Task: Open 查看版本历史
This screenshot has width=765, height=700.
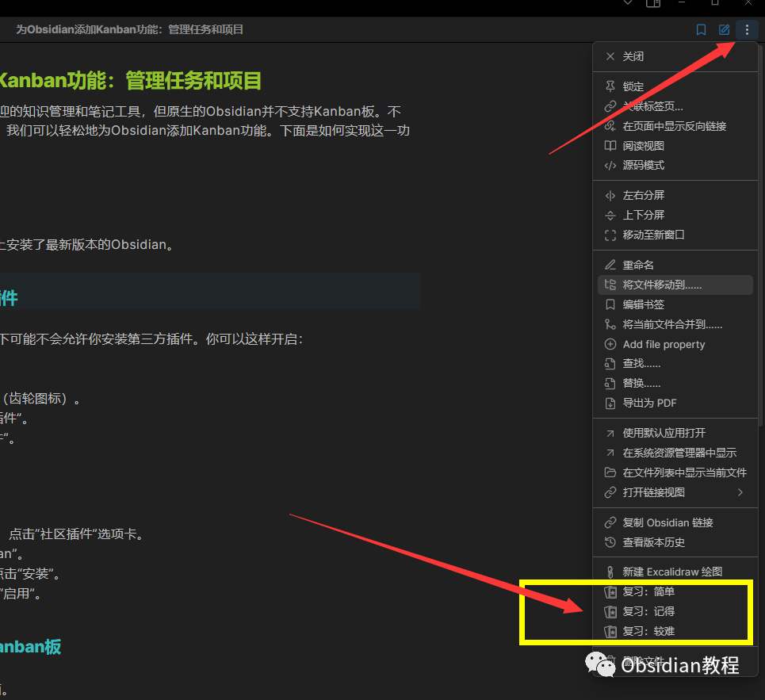Action: tap(675, 542)
